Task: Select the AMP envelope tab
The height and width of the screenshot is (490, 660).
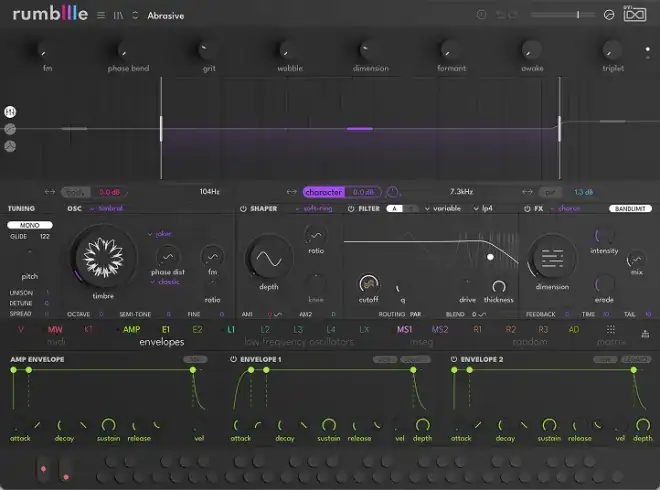Action: tap(131, 330)
